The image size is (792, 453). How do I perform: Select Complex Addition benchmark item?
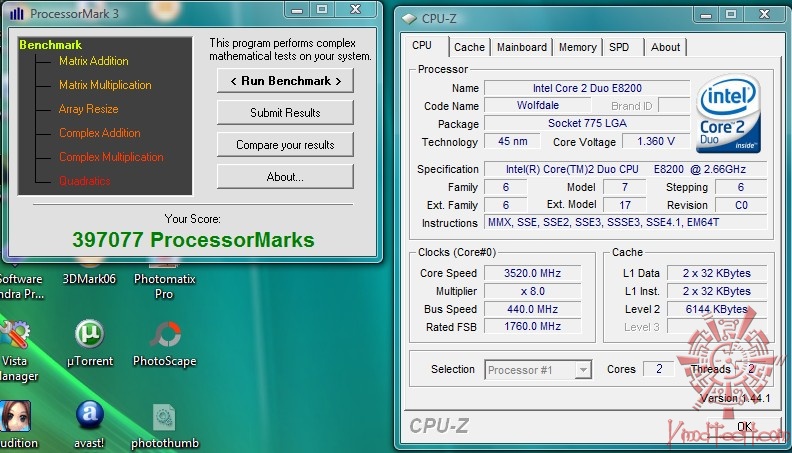click(100, 133)
